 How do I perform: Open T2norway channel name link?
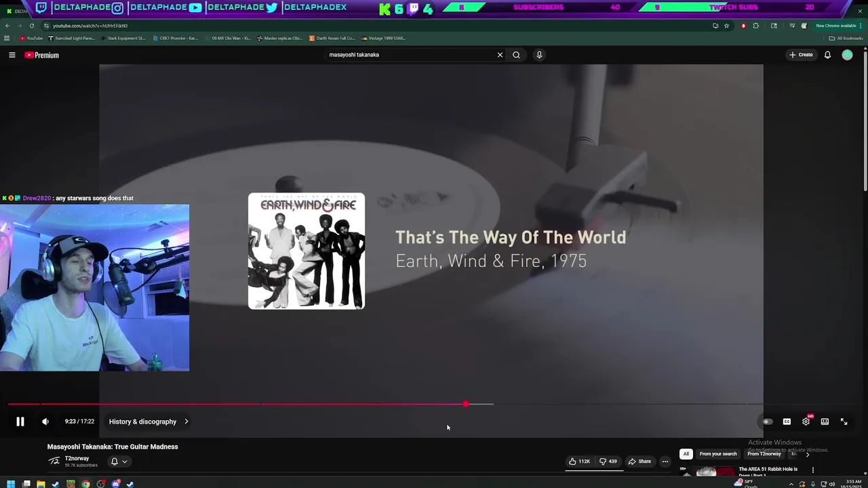[x=77, y=458]
